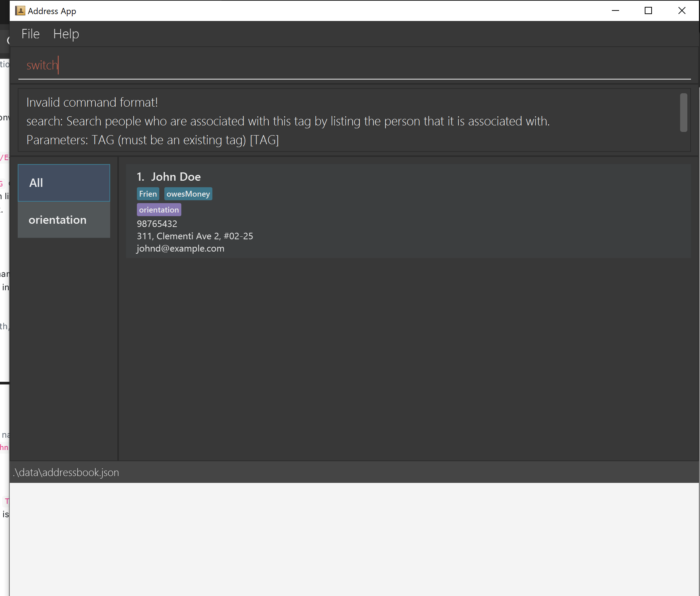Screen dimensions: 700x596
Task: Close the Address App window
Action: [682, 11]
